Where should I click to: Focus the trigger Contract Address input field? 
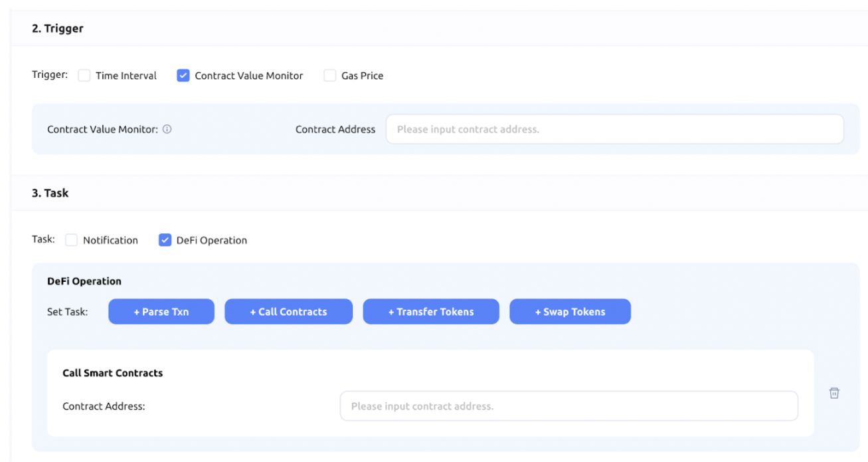point(614,130)
